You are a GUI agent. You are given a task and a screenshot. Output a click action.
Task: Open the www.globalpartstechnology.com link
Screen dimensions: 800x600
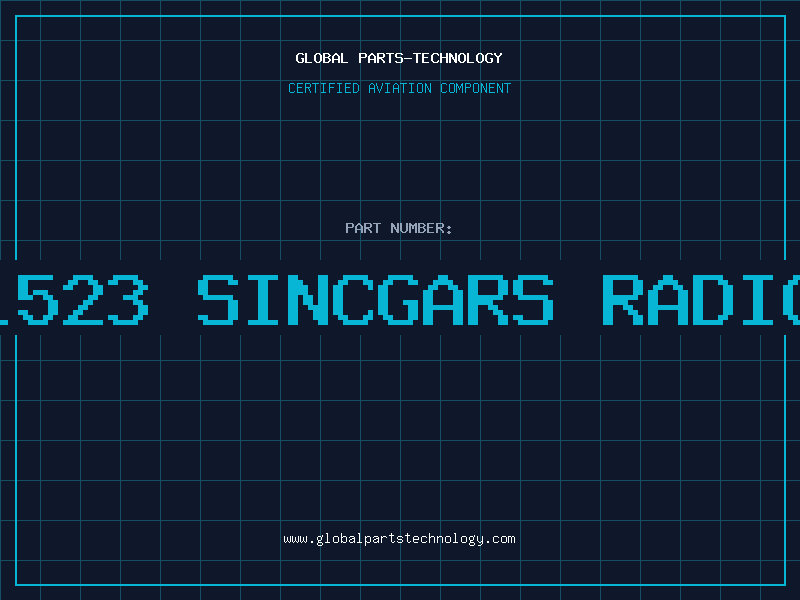pyautogui.click(x=399, y=539)
